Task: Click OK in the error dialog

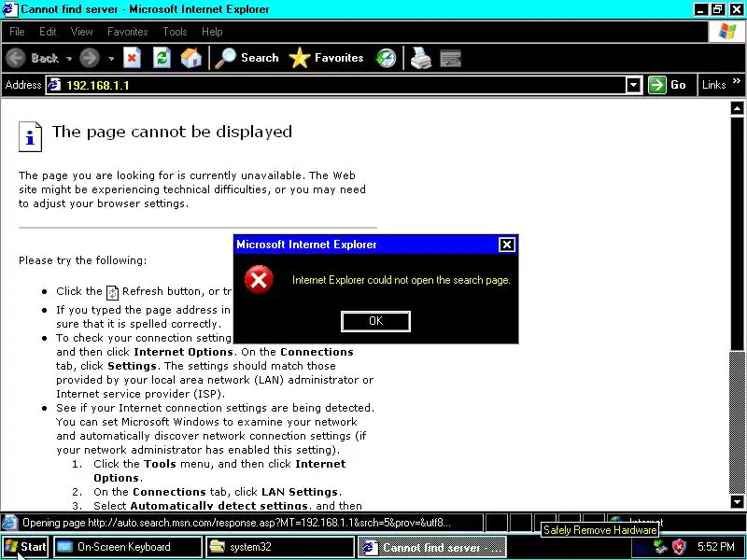Action: coord(375,321)
